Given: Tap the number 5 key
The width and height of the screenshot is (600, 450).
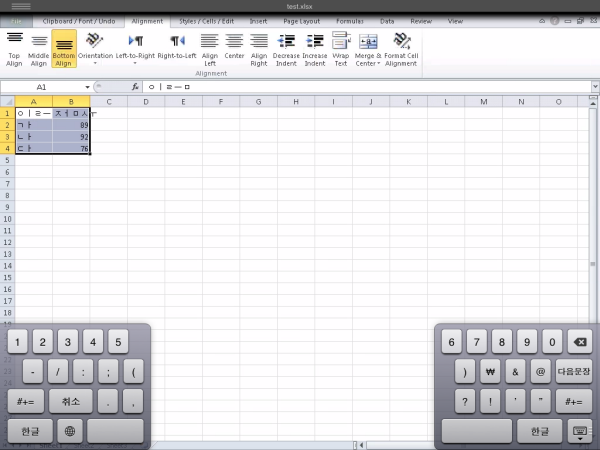Looking at the screenshot, I should (118, 342).
